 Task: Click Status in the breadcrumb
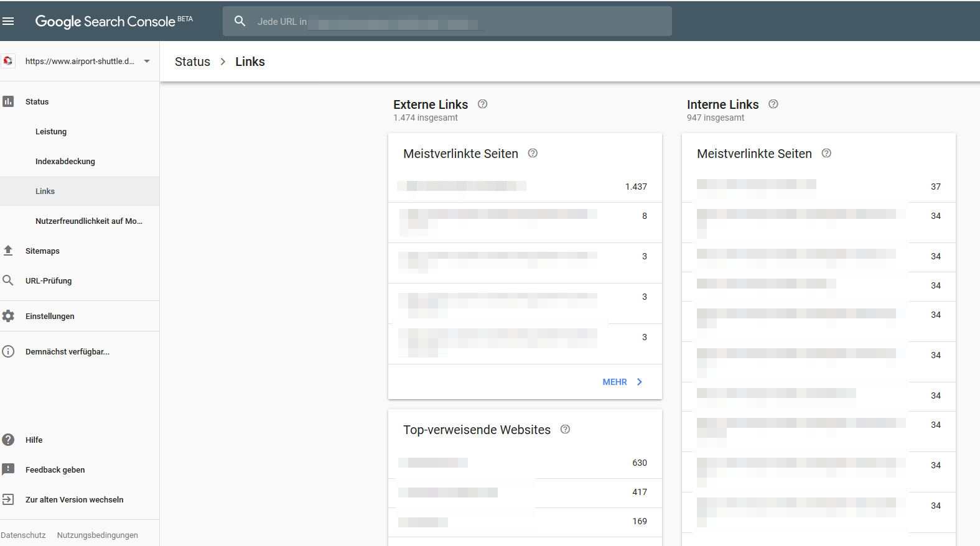click(x=192, y=62)
